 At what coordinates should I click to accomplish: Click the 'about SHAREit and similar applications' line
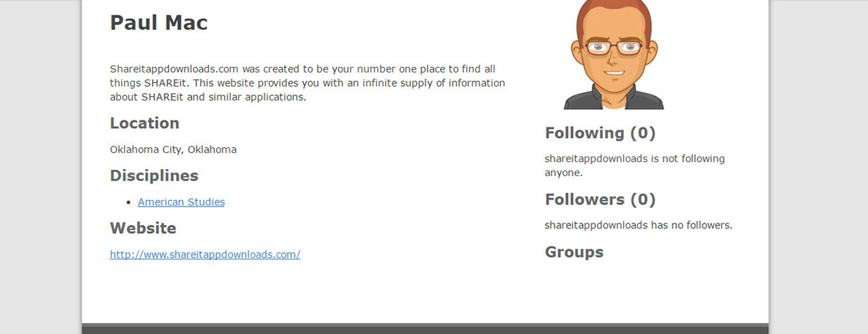pos(208,97)
